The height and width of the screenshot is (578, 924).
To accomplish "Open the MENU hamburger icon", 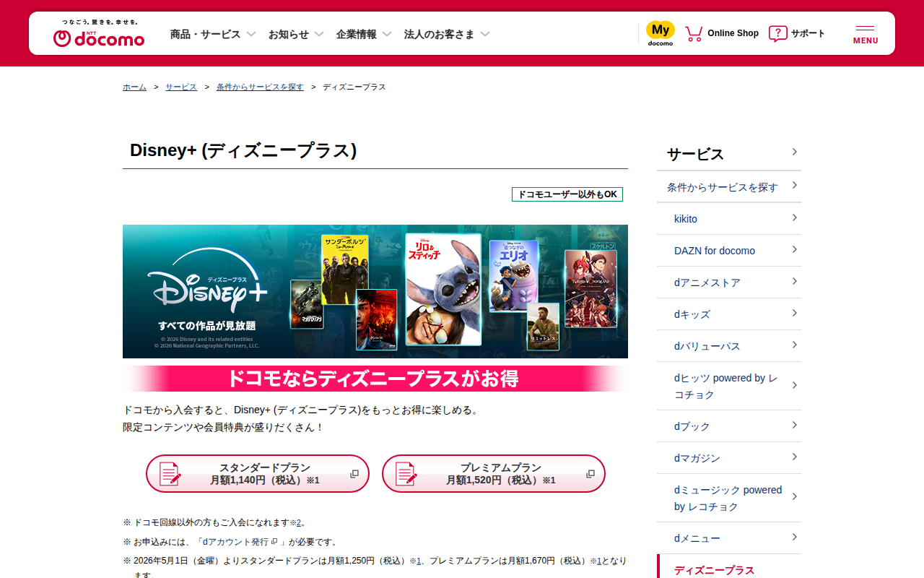I will [866, 34].
